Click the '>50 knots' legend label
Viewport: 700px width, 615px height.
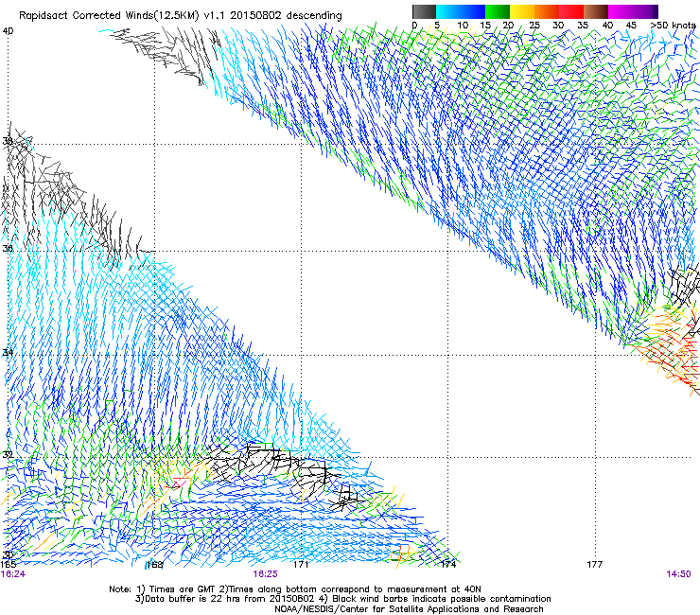pyautogui.click(x=673, y=26)
